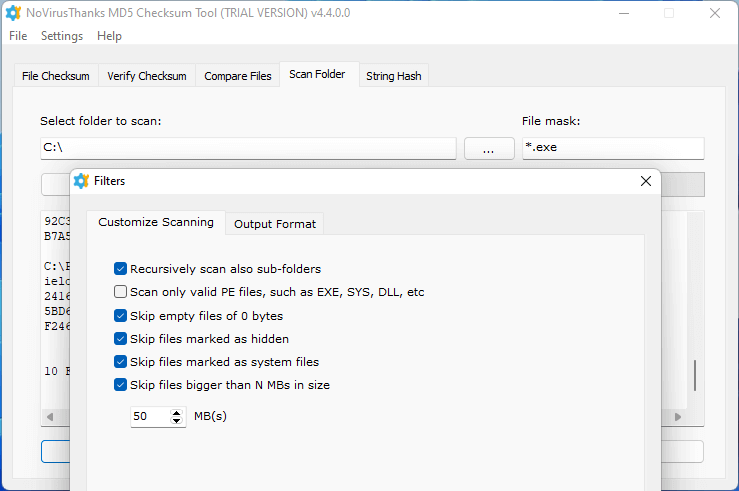Click the 'MB(s)' label

point(210,416)
